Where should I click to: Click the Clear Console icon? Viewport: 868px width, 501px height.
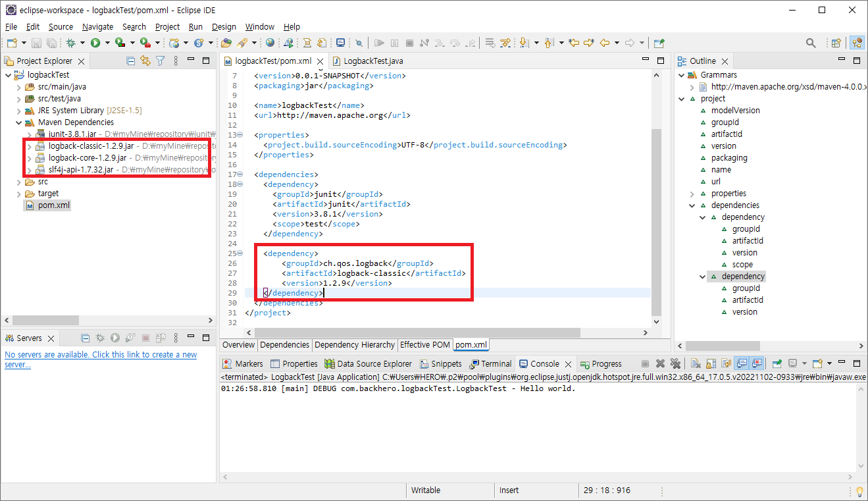[696, 363]
